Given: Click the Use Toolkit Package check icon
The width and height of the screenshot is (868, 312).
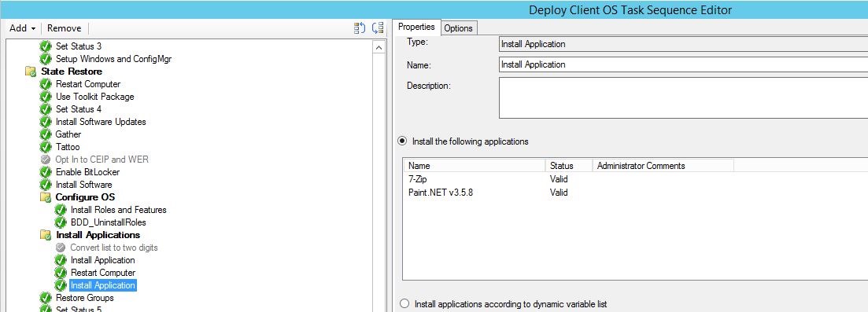Looking at the screenshot, I should coord(46,97).
